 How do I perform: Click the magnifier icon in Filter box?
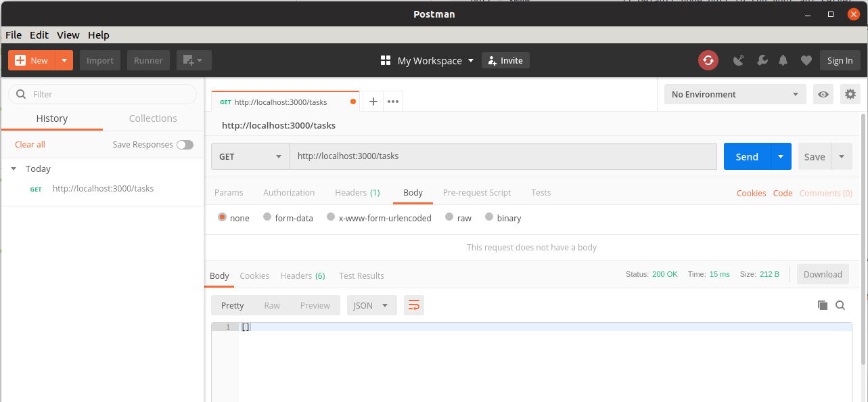21,94
